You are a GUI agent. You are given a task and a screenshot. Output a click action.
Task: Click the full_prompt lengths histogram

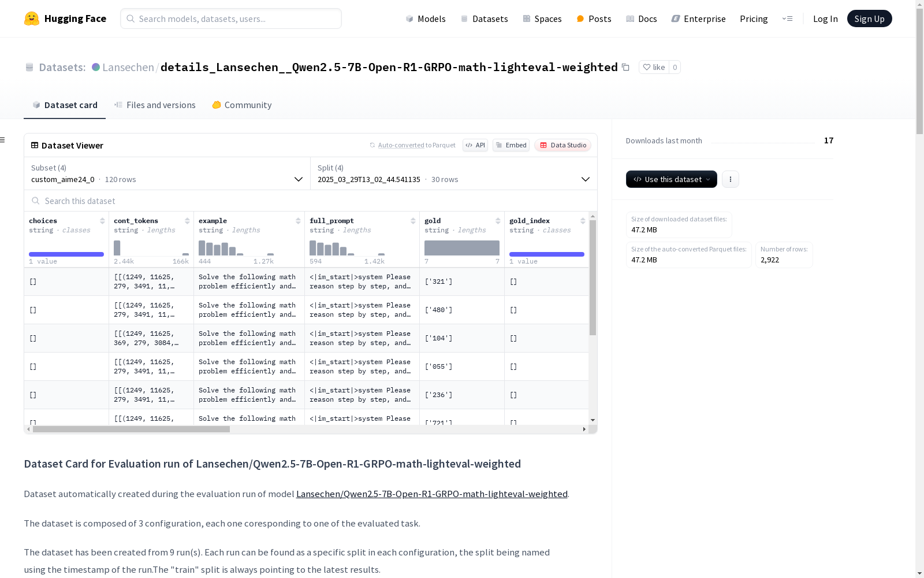347,248
